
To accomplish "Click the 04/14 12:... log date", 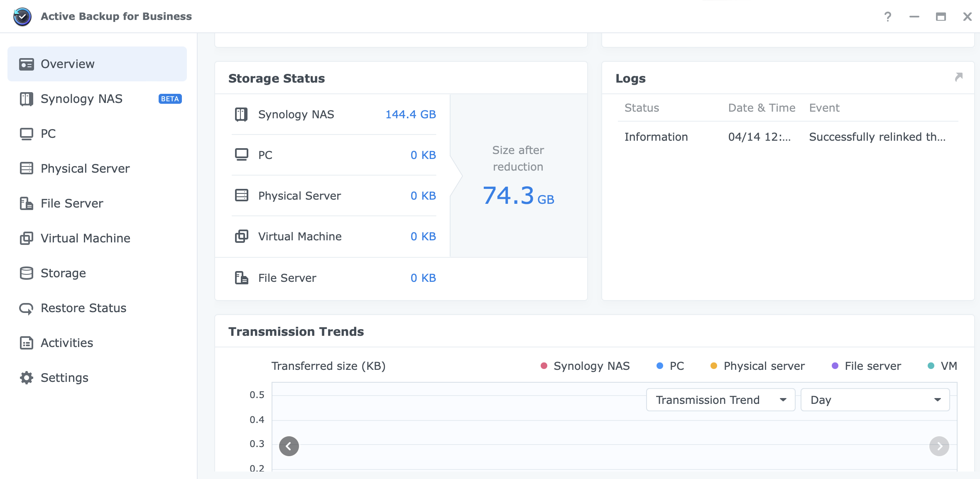I will pyautogui.click(x=759, y=137).
